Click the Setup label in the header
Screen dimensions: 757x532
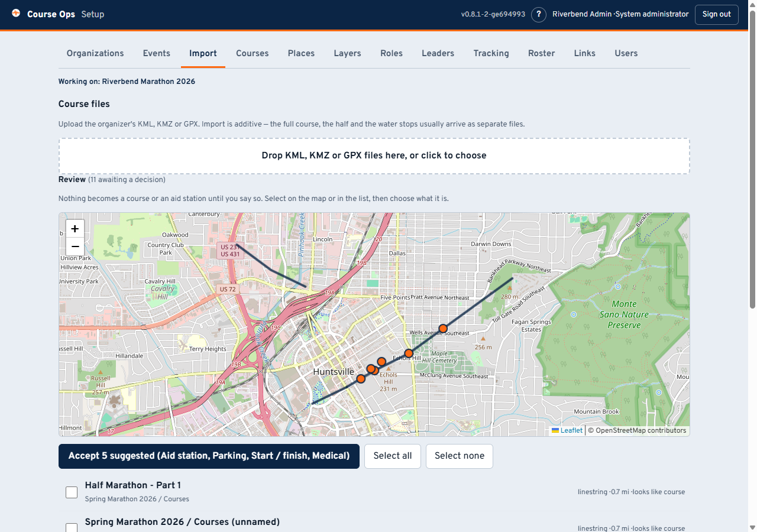(x=93, y=14)
